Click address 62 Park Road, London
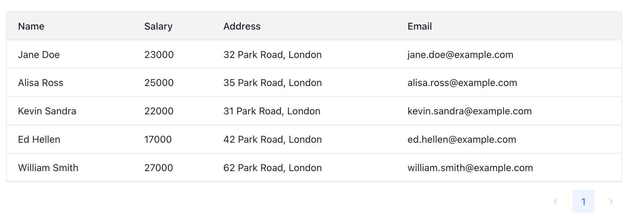Viewport: 644px width, 220px height. tap(272, 168)
